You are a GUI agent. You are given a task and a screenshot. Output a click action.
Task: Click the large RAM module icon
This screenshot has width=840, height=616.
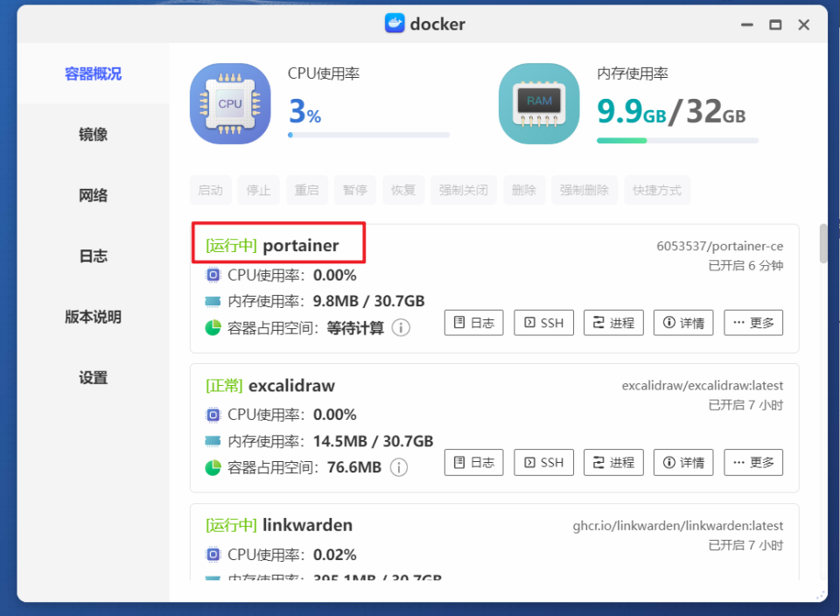539,104
